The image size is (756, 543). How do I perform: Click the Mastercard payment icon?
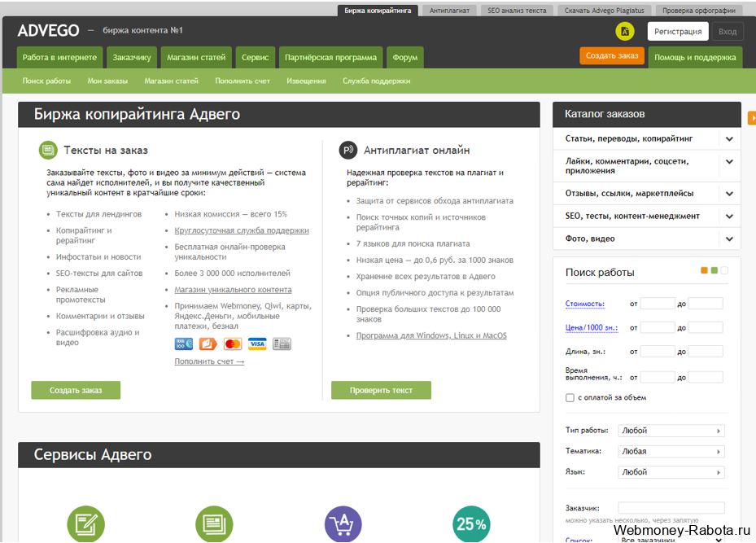233,344
